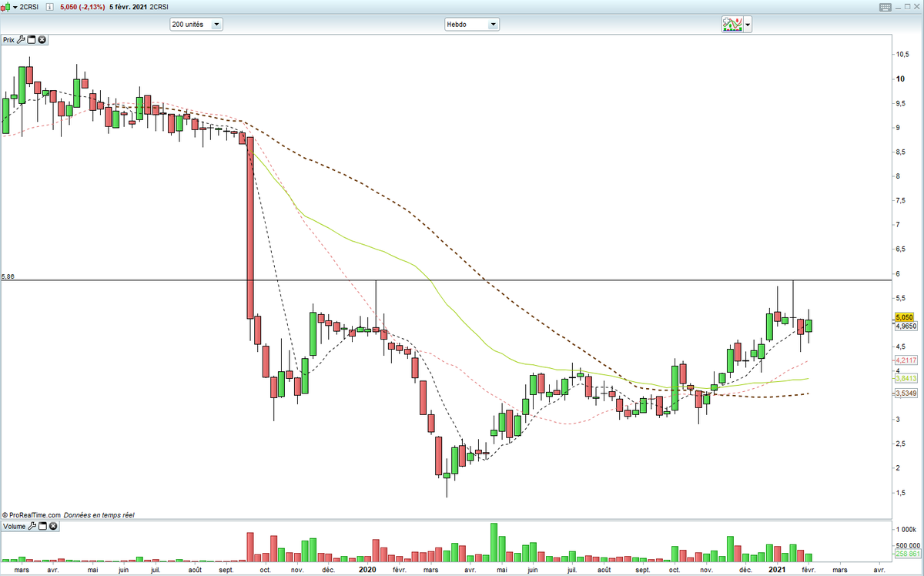Click the 3,8413 moving average value
Viewport: 924px width, 576px height.
coord(906,378)
